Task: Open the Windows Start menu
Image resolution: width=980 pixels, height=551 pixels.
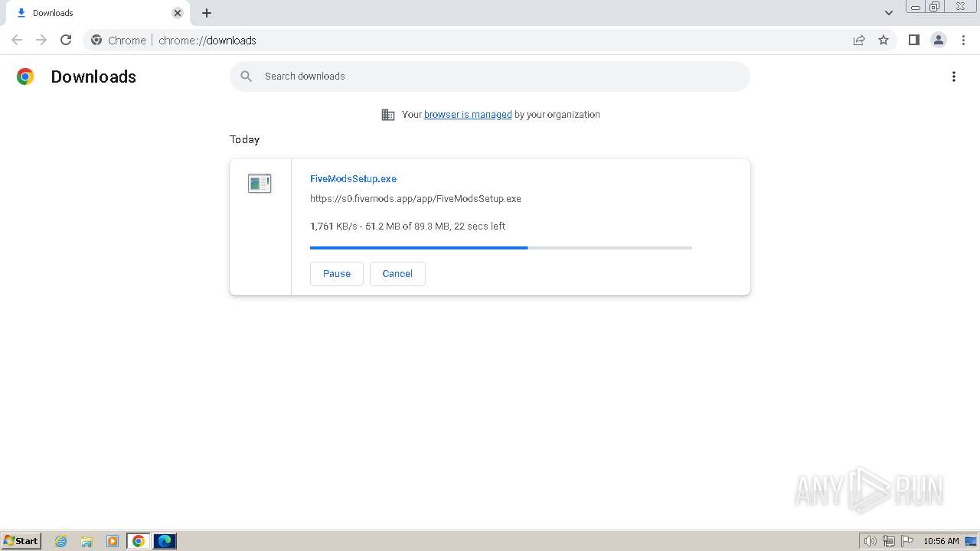Action: point(21,541)
